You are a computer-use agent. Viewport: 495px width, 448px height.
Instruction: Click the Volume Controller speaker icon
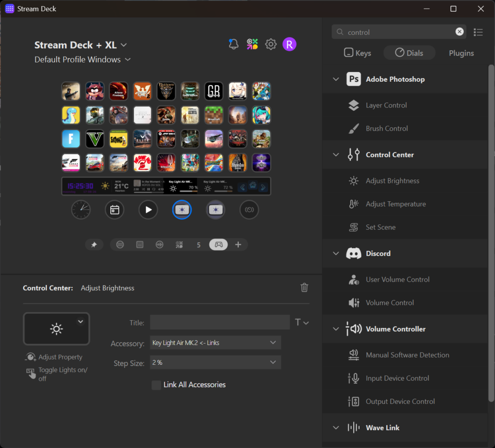click(353, 329)
